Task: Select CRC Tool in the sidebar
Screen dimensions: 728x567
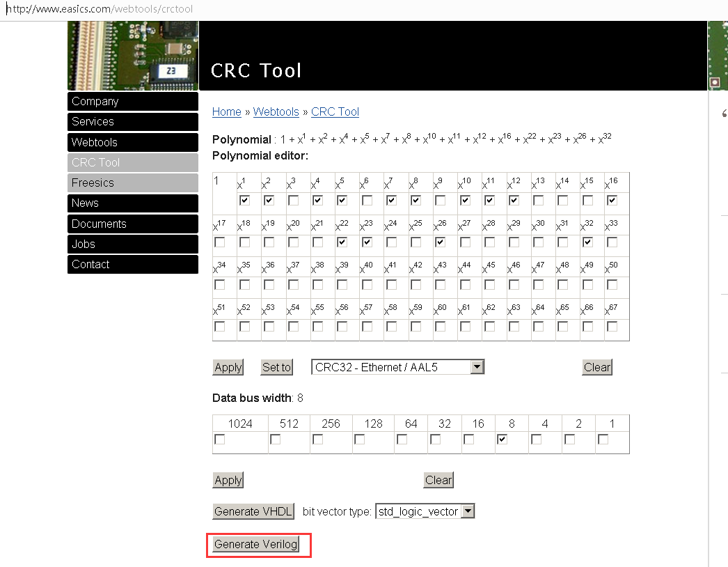Action: click(x=133, y=163)
